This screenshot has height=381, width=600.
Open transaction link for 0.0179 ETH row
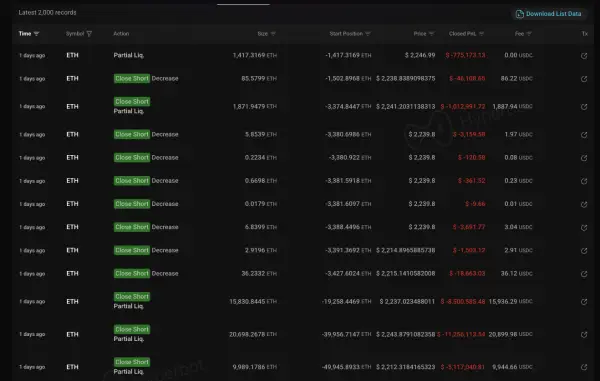coord(584,205)
